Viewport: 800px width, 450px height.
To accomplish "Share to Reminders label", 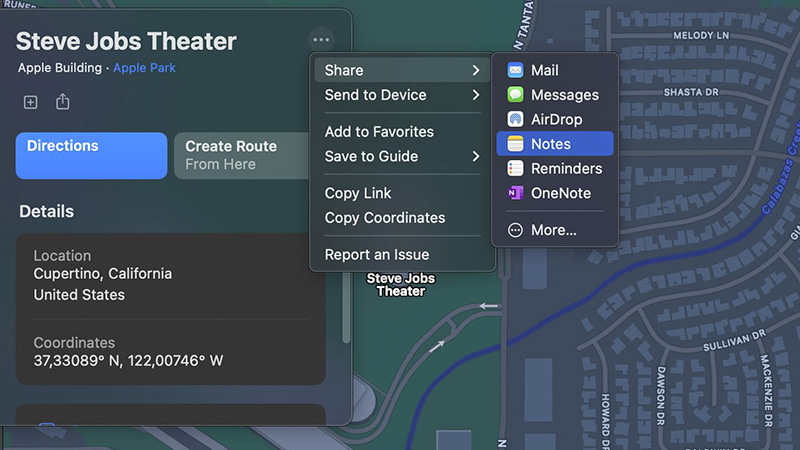I will 566,168.
